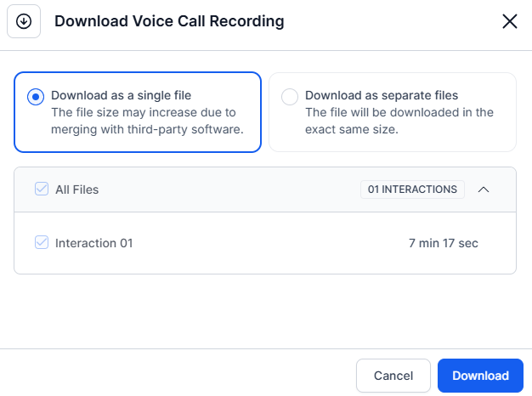
Task: Click the blank area below the file list
Action: click(265, 310)
